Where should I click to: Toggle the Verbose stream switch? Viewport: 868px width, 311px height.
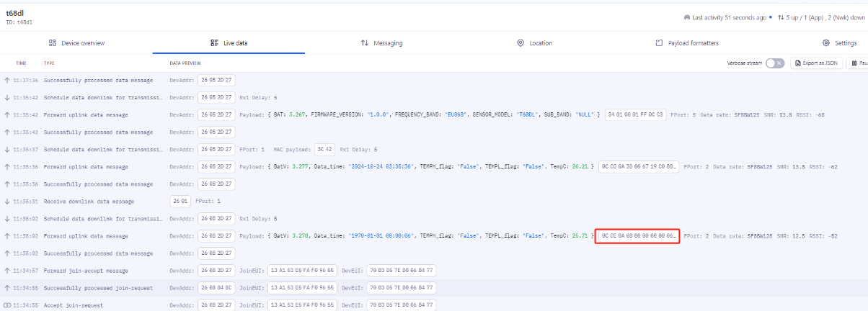pyautogui.click(x=774, y=63)
